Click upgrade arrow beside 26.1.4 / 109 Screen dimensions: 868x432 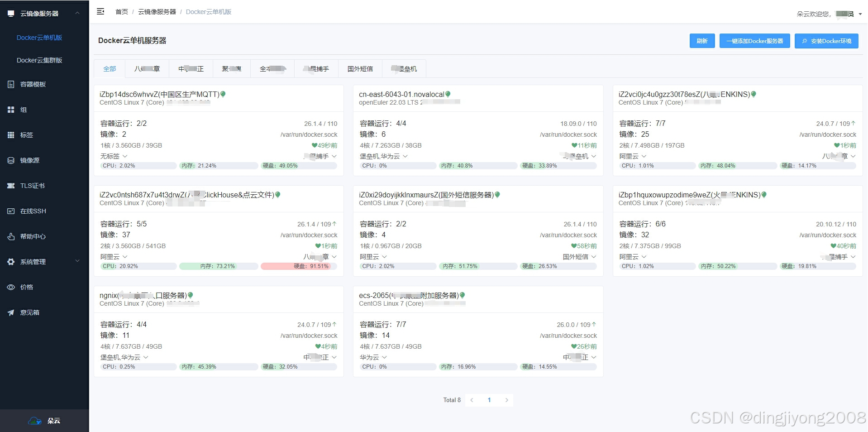coord(334,224)
